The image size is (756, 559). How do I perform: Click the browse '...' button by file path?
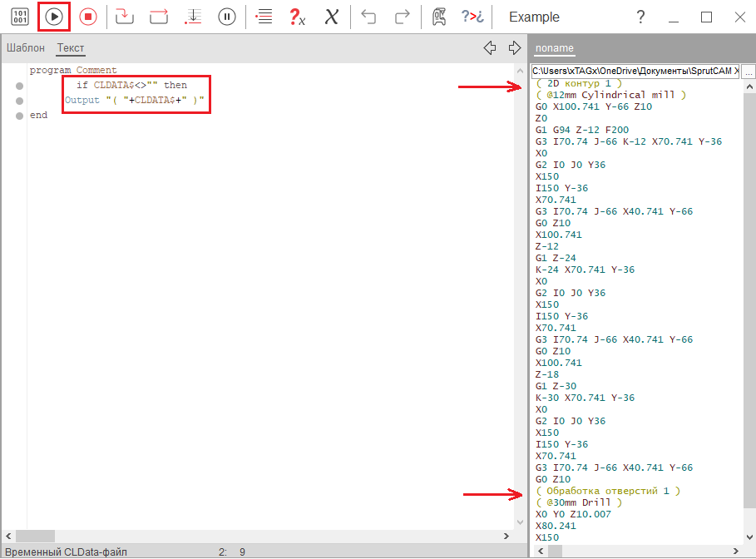pos(748,72)
